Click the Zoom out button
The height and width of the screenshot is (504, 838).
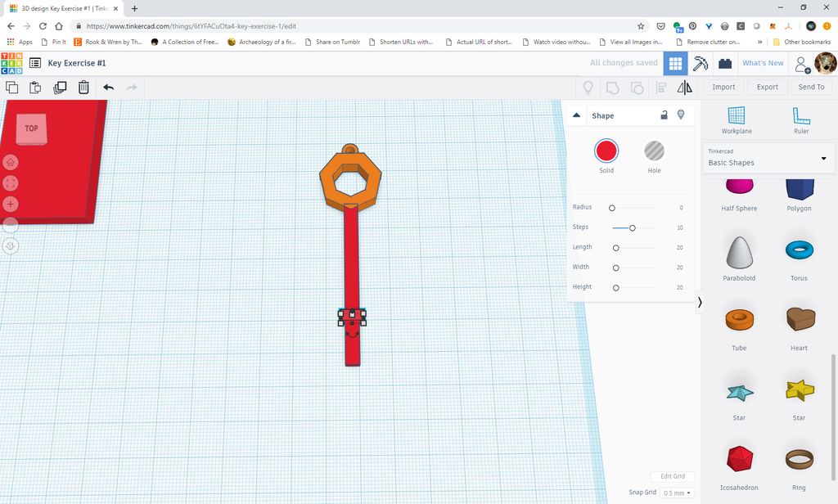coord(10,225)
